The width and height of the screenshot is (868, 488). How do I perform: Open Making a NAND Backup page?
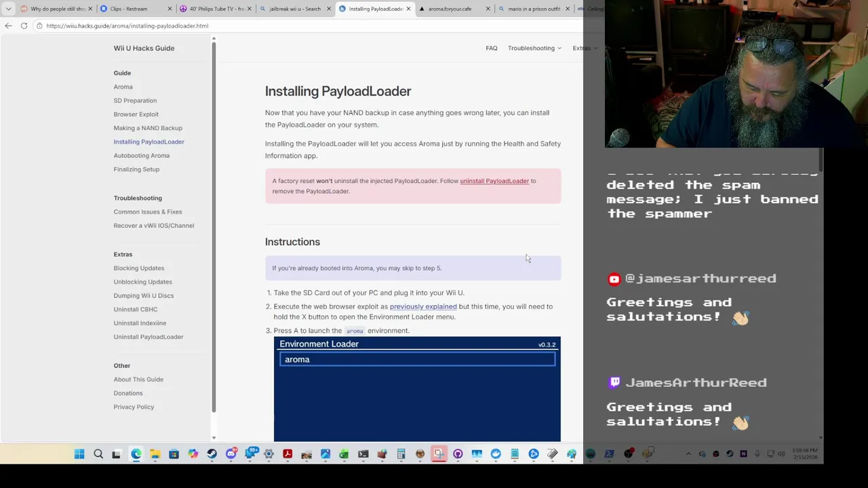(x=148, y=128)
